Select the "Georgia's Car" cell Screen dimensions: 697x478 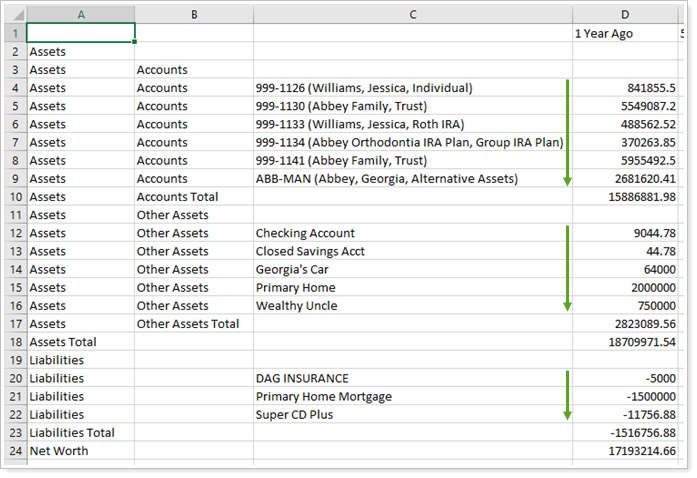(412, 269)
